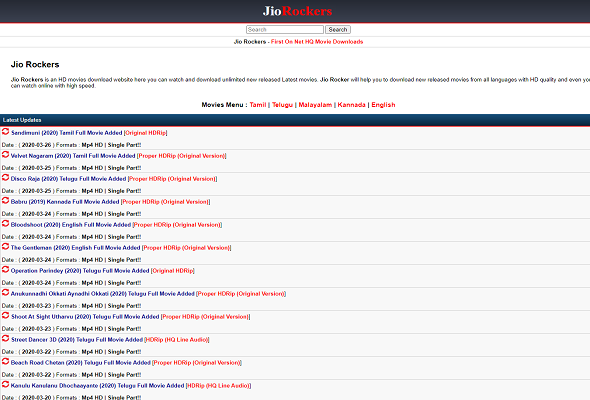Click red update icon beside Street Dancer 3D
Image resolution: width=590 pixels, height=400 pixels.
[5, 338]
